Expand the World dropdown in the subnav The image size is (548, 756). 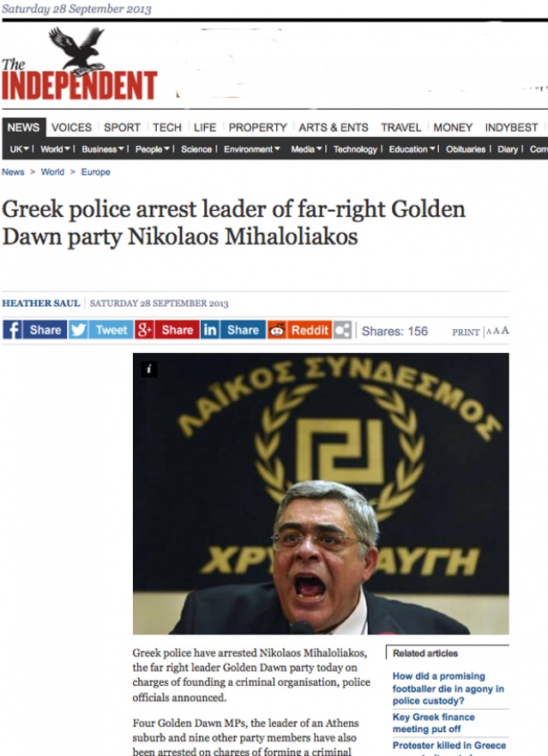click(x=55, y=149)
